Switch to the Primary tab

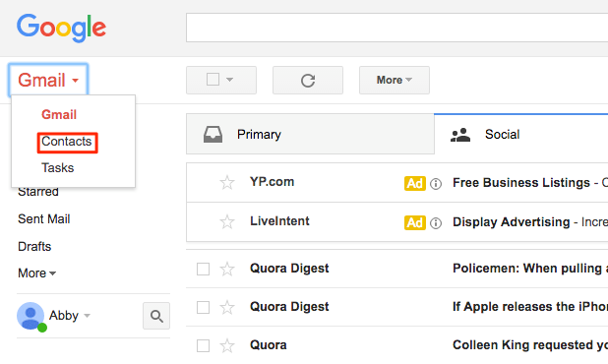(x=310, y=134)
